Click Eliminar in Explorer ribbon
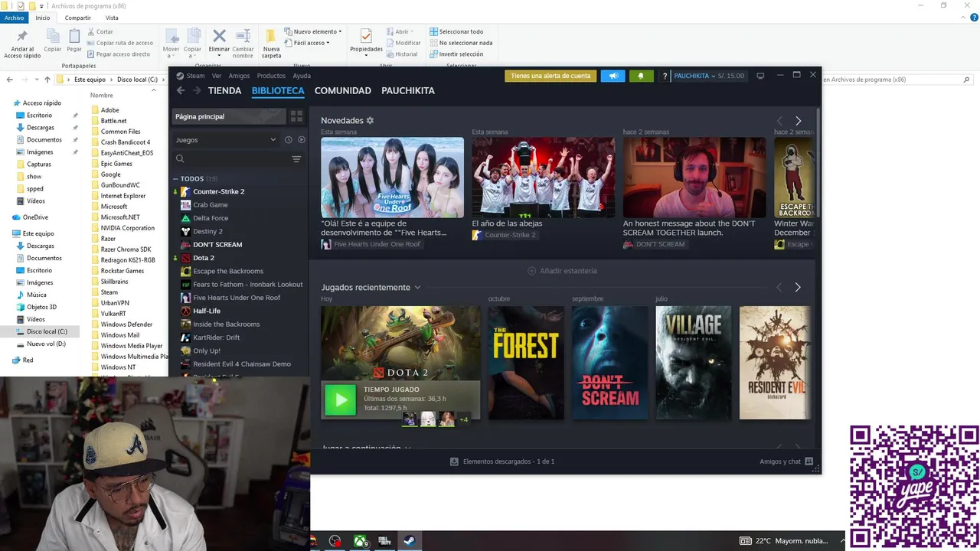Image resolution: width=980 pixels, height=551 pixels. (x=219, y=44)
